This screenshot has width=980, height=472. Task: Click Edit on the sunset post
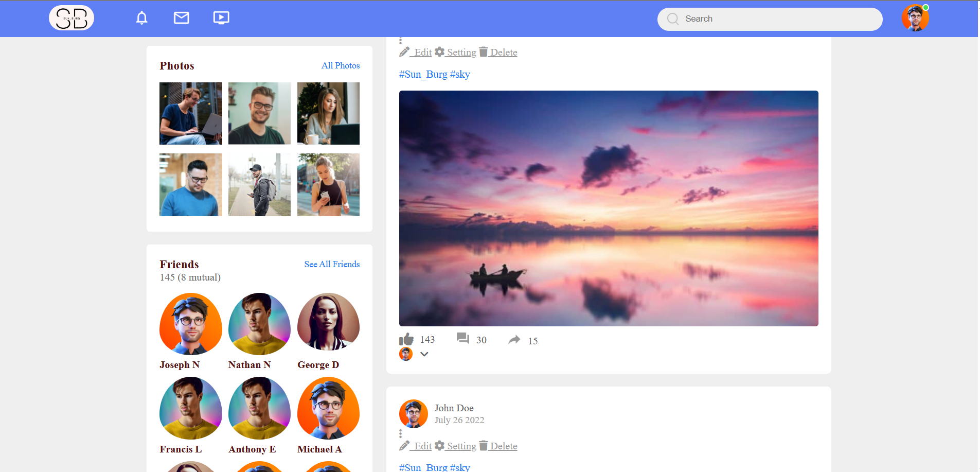coord(416,52)
